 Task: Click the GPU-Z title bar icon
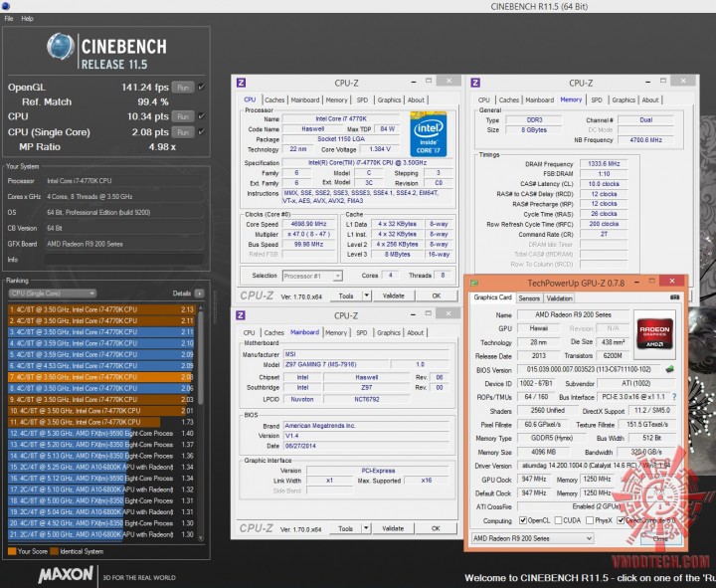(474, 284)
